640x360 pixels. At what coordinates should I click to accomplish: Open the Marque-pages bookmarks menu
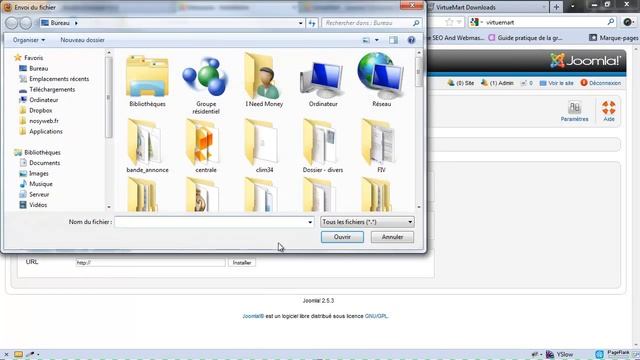tap(614, 38)
